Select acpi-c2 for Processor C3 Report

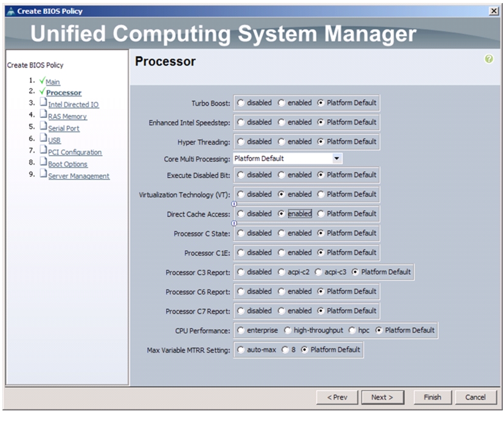(281, 272)
